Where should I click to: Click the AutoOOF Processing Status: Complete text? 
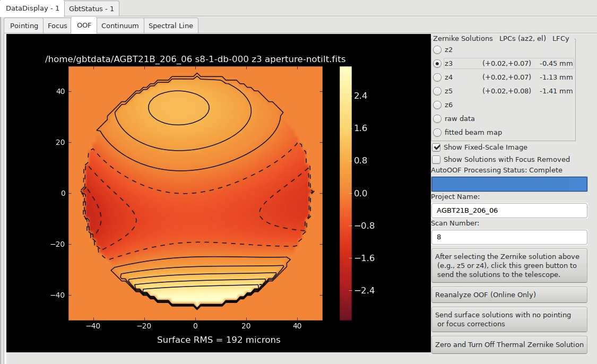tap(497, 170)
